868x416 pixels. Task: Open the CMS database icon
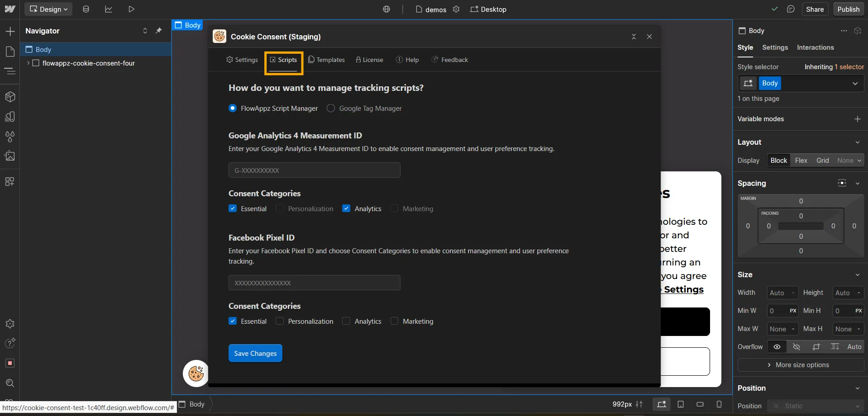(86, 9)
